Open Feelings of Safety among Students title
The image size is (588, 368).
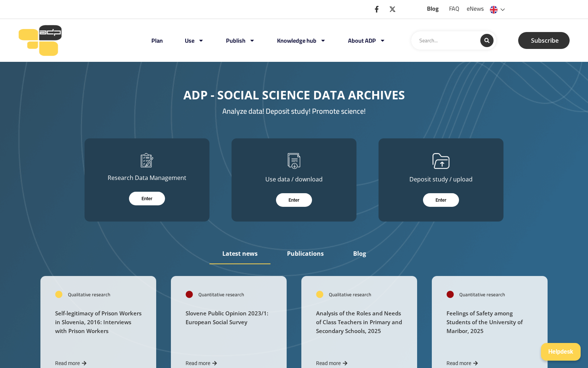pyautogui.click(x=484, y=322)
